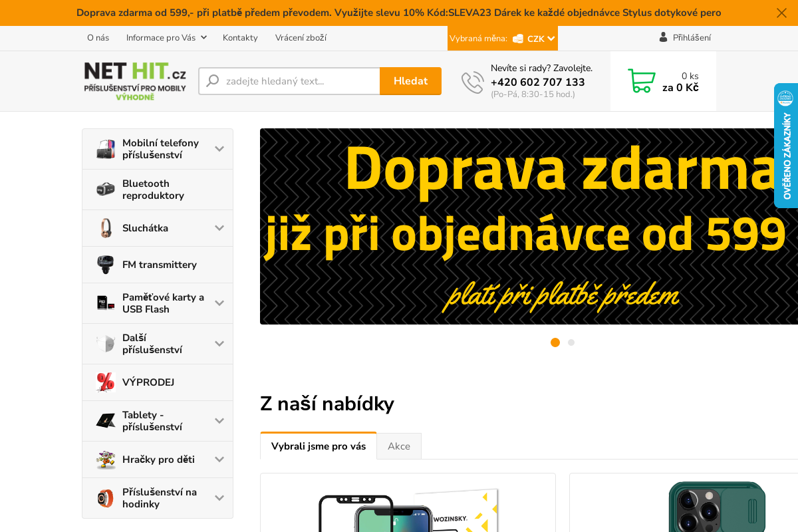The image size is (798, 532).
Task: Expand the Informace pro Vás menu
Action: [x=166, y=38]
